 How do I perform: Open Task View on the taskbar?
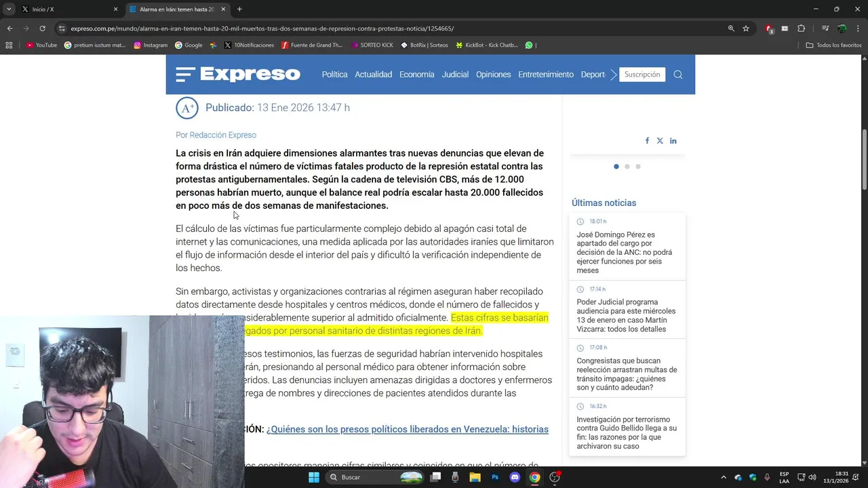(x=435, y=477)
